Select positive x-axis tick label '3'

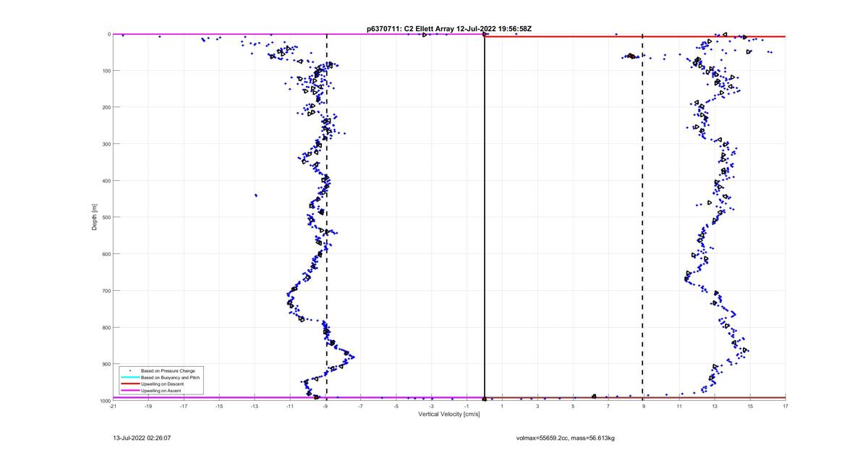click(538, 406)
